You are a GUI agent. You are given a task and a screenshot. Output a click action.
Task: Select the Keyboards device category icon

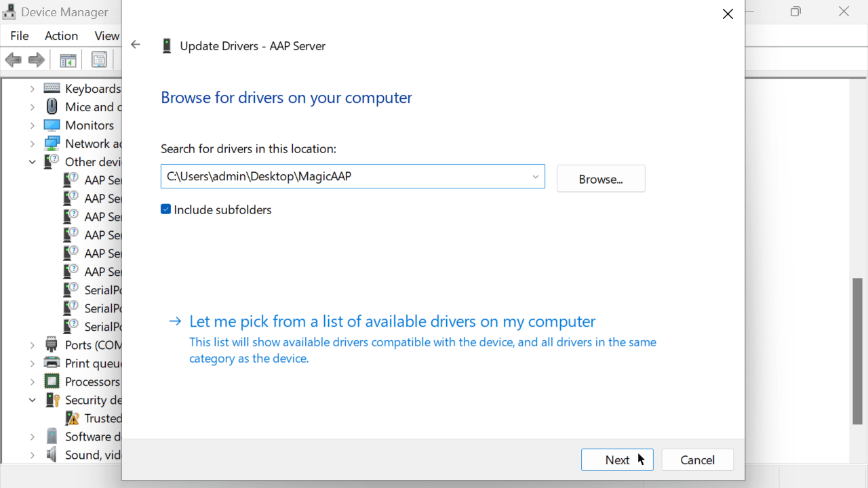[52, 89]
